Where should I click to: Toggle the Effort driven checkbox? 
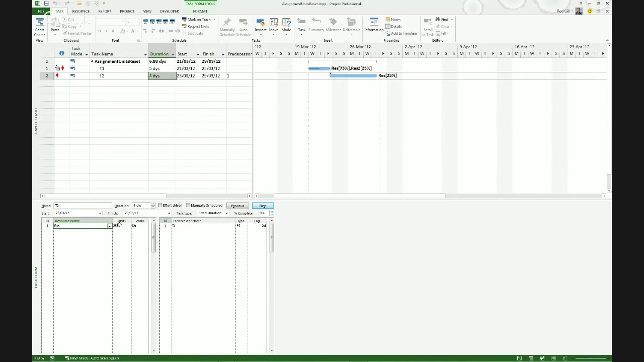tap(160, 206)
